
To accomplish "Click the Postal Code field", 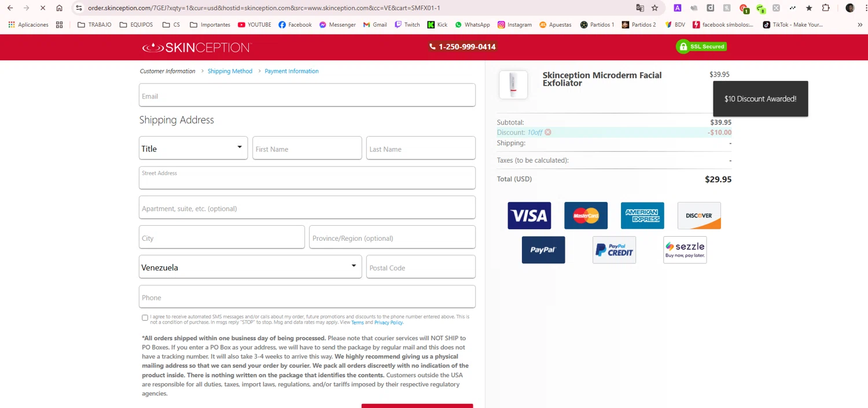I will 421,267.
